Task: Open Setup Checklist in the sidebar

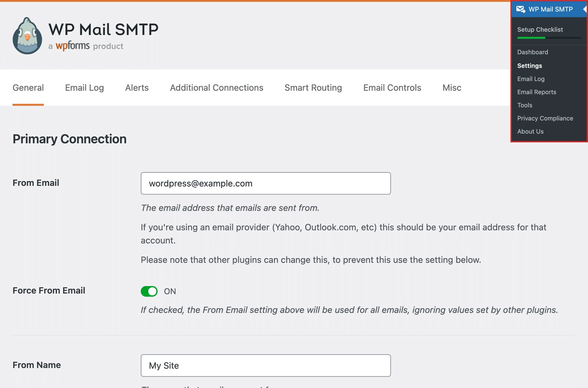Action: pos(540,29)
